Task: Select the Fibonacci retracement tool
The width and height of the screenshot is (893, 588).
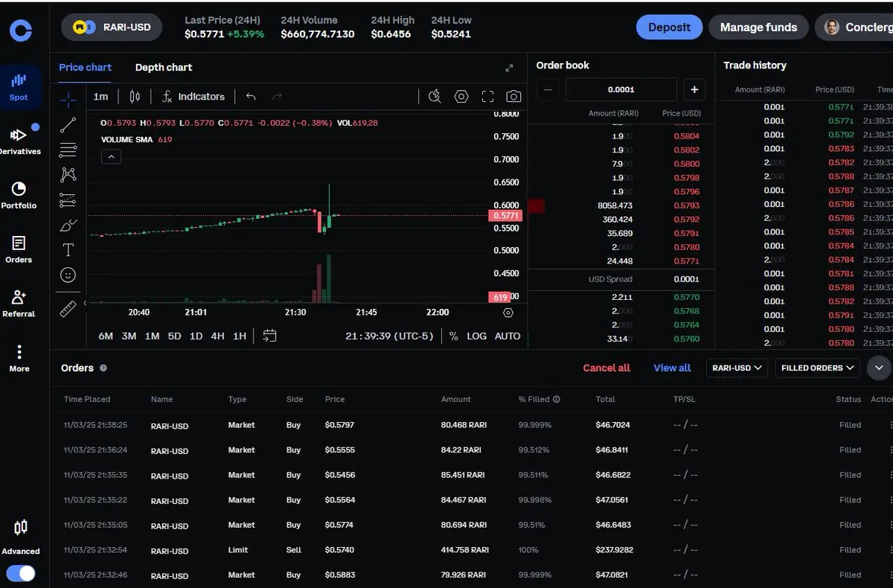Action: (x=68, y=150)
